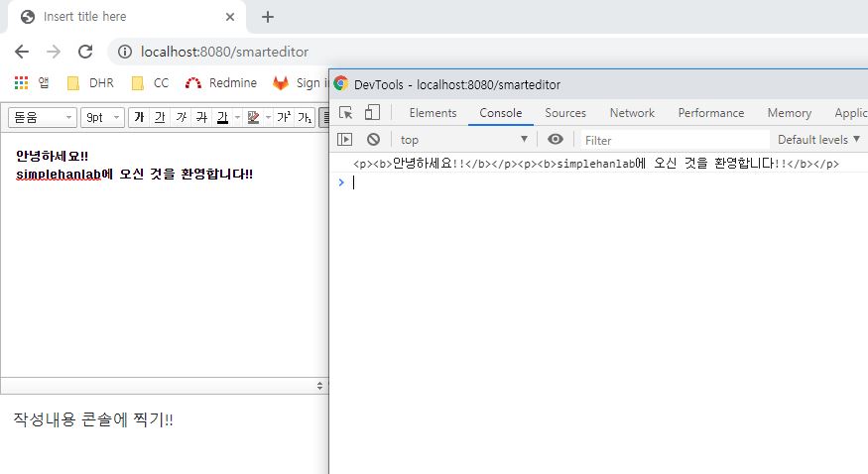868x474 pixels.
Task: Apply subscript formatting
Action: 305,117
